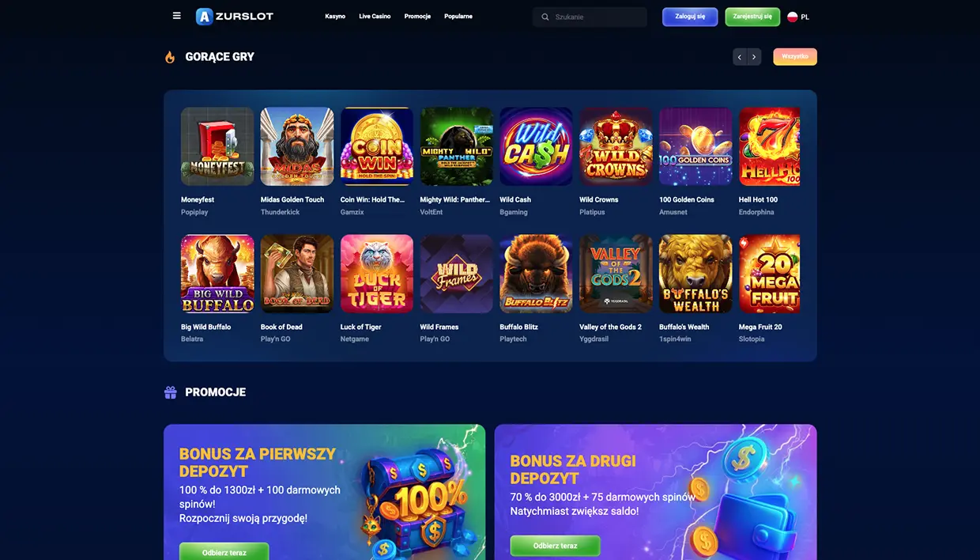Click the Wszystko button
Viewport: 980px width, 560px height.
point(795,57)
